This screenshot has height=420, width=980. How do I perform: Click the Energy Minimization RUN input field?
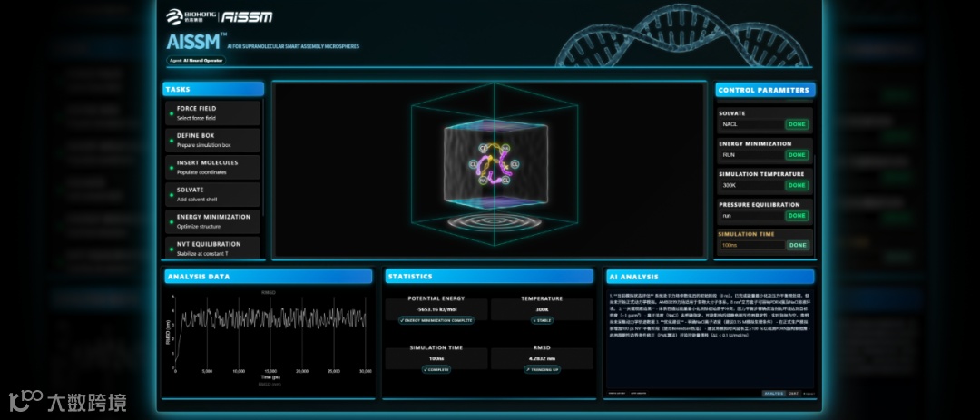click(x=752, y=154)
